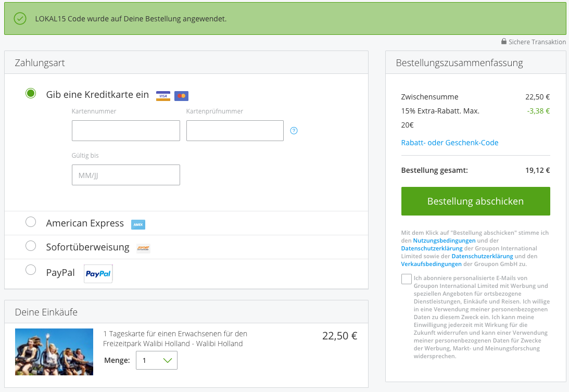Select the American Express radio button
569x392 pixels.
31,222
